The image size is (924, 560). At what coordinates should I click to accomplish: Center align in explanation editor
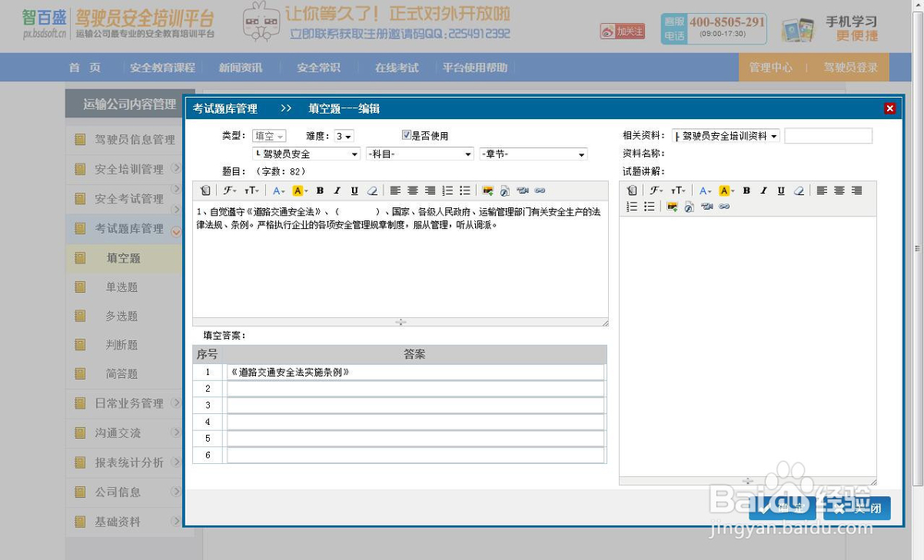click(x=839, y=190)
